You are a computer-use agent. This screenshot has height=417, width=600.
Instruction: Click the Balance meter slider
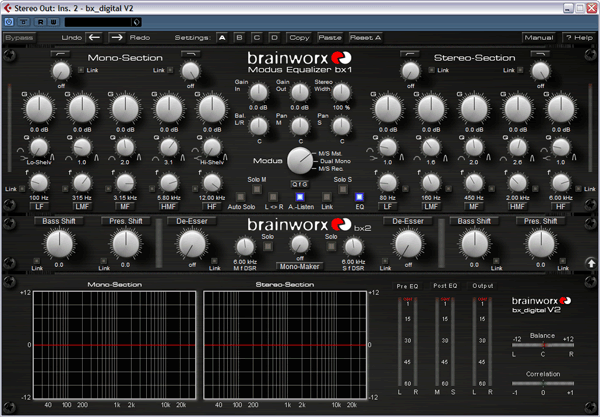pos(542,346)
